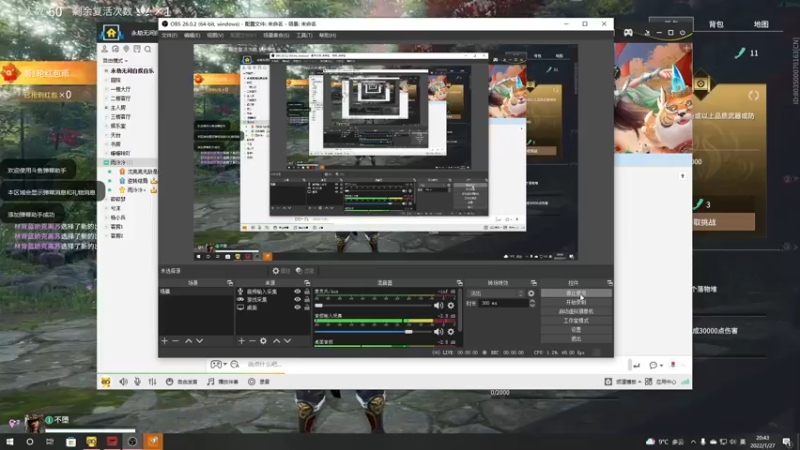Move source up in the sources toolbar

tap(276, 340)
